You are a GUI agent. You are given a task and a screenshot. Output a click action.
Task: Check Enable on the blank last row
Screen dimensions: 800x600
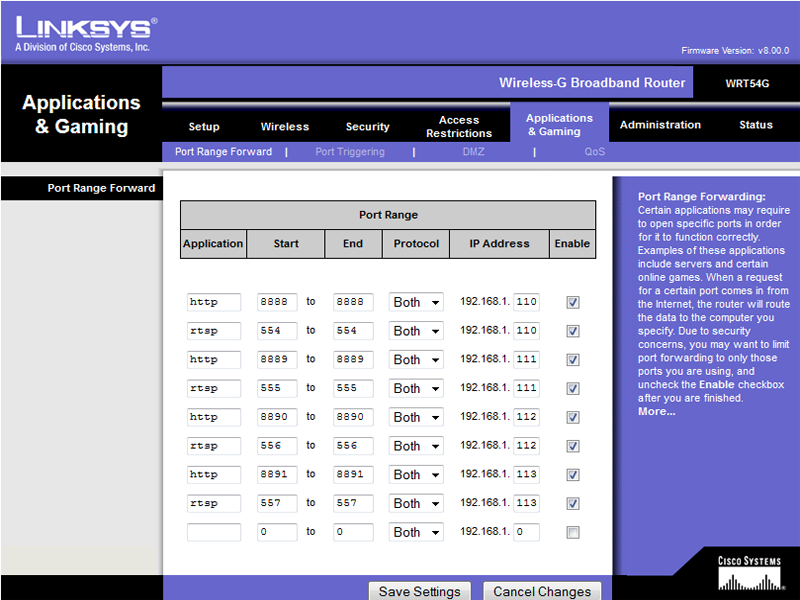(573, 533)
